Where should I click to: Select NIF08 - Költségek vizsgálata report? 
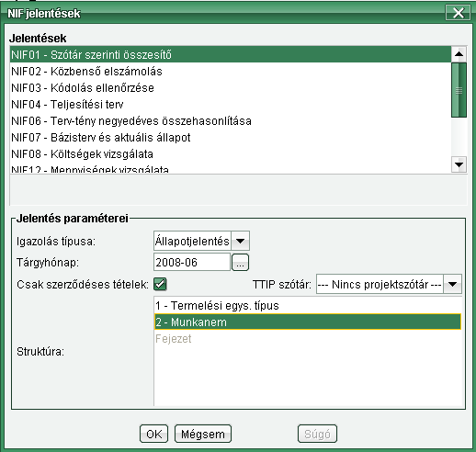point(231,154)
